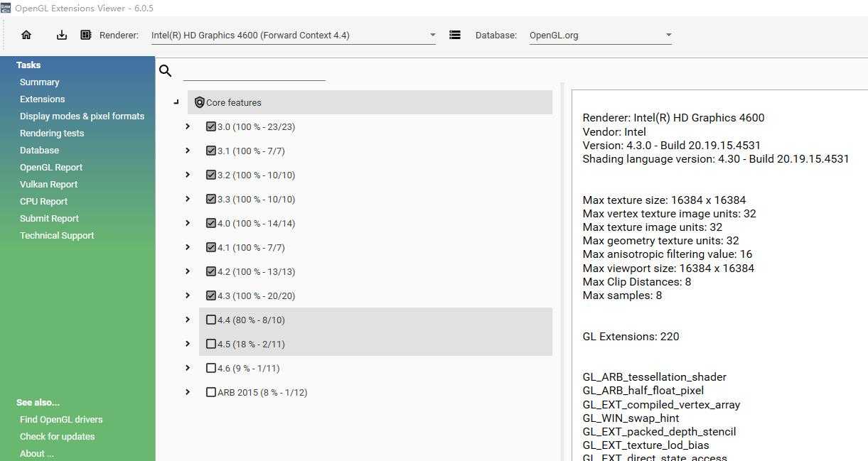Click the 'GL Extensions: 220' line
This screenshot has width=868, height=461.
631,337
